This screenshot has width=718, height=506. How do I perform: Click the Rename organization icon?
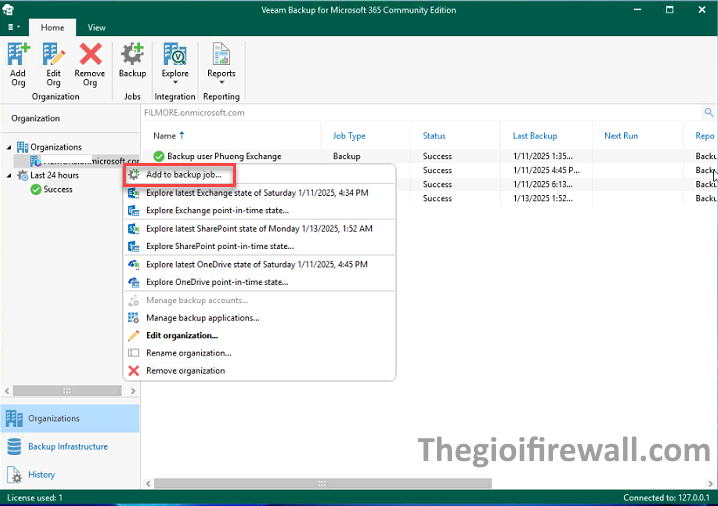tap(133, 353)
